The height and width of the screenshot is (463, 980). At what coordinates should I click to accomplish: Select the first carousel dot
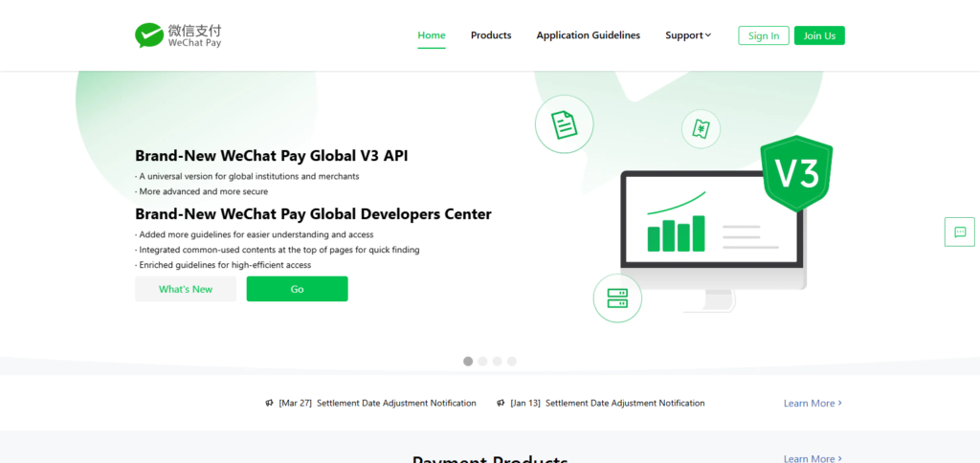(x=468, y=362)
